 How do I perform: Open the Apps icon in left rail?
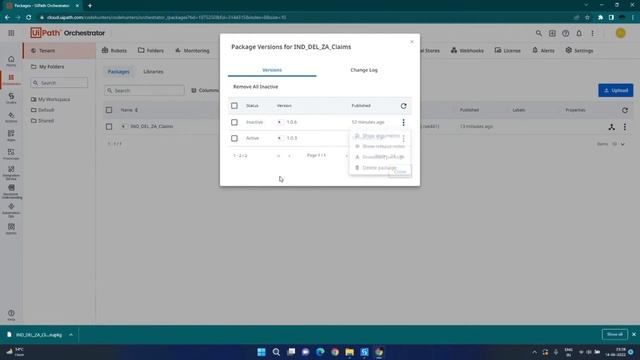click(x=11, y=136)
